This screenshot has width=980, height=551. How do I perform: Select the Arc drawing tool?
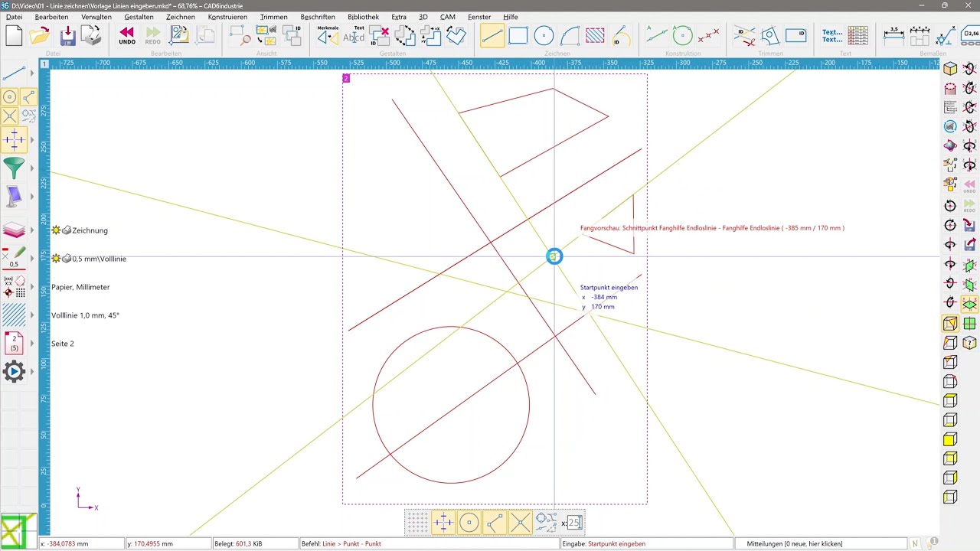(x=570, y=35)
